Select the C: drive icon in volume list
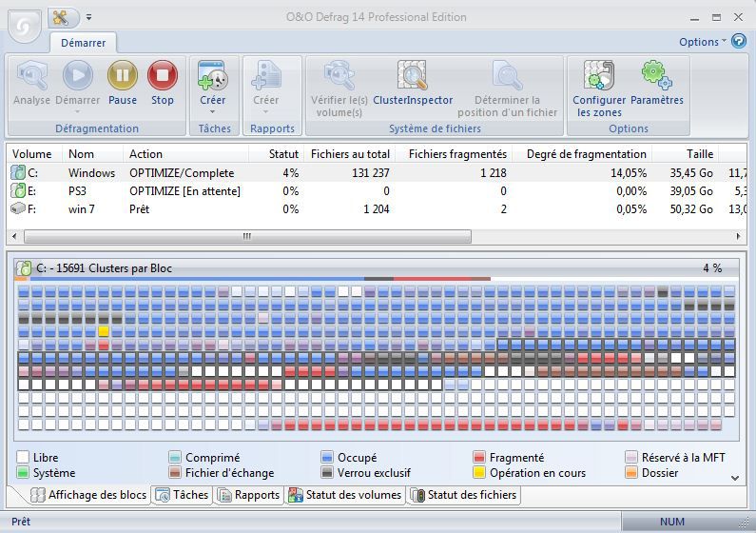756x533 pixels. 18,172
